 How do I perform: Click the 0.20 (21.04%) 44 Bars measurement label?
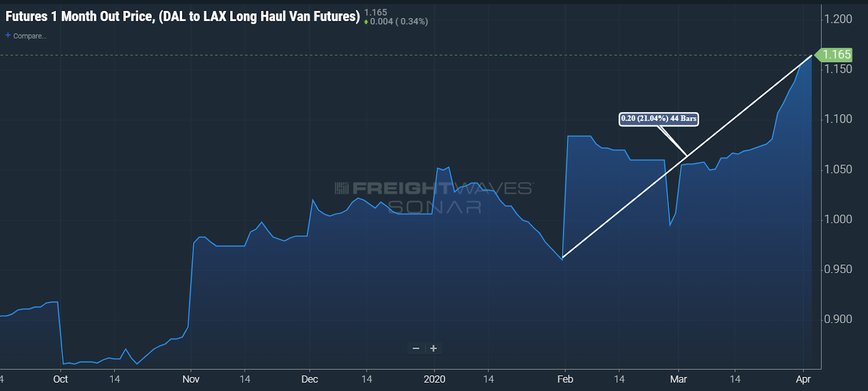[x=659, y=118]
